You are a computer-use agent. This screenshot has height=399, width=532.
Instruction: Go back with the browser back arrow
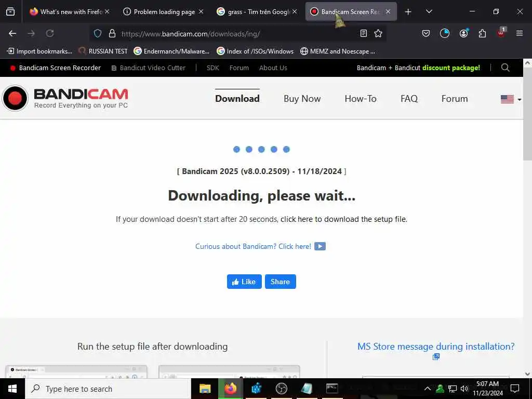[x=12, y=33]
